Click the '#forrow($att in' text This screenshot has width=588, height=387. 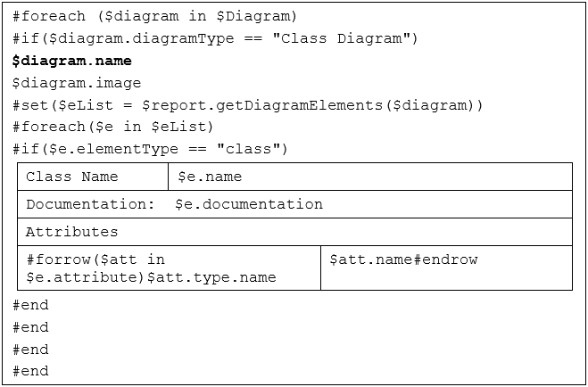(x=95, y=259)
